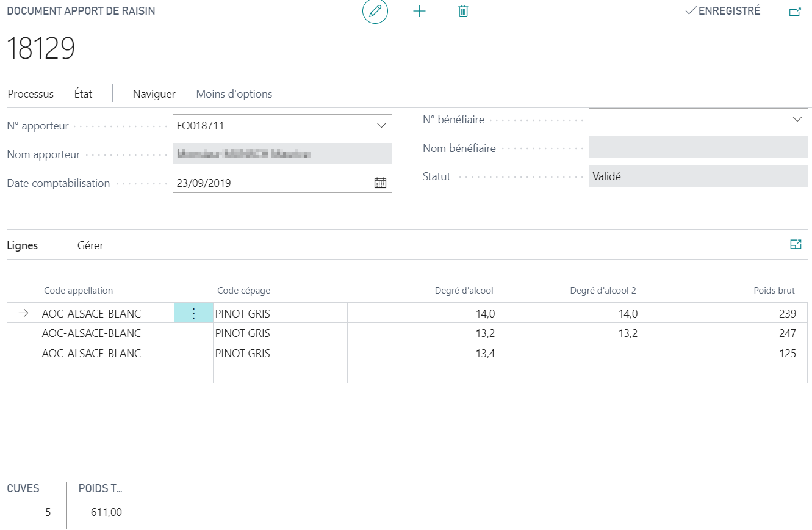Click the pencil edit icon
Viewport: 812px width, 530px height.
pyautogui.click(x=375, y=11)
